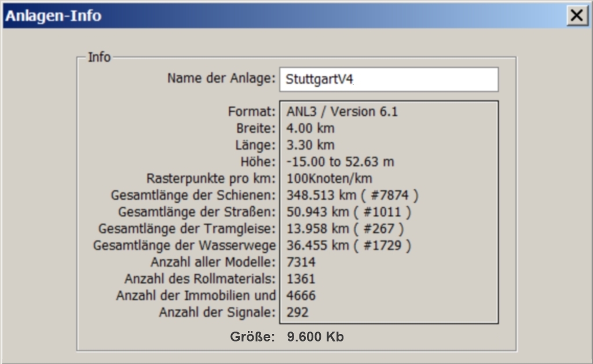This screenshot has height=364, width=593.
Task: Click the 'Gesamtlänge der Straßen:' label
Action: [197, 212]
